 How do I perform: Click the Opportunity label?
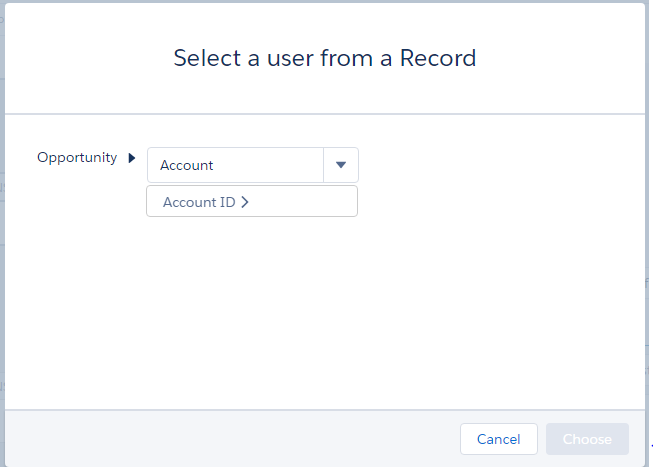77,158
